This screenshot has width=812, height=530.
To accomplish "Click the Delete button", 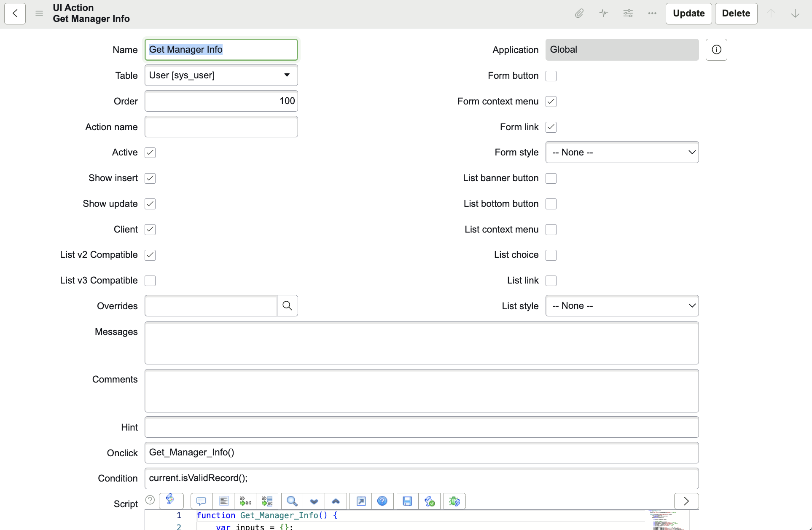I will [736, 13].
